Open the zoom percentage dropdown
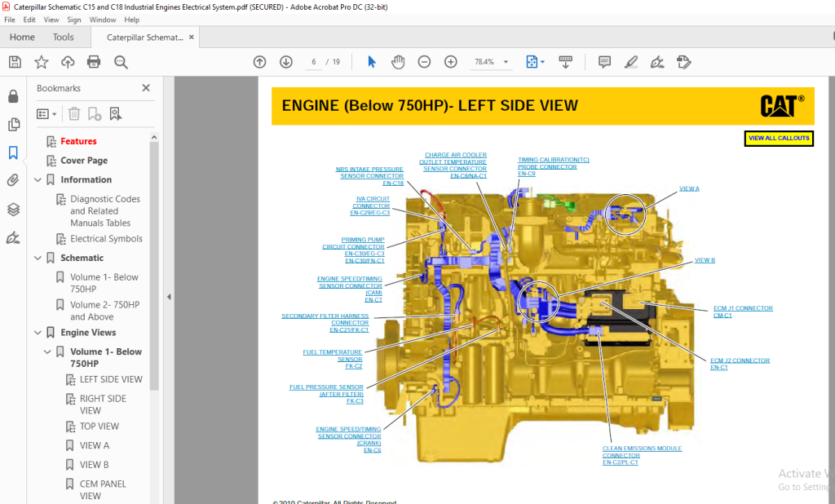Screen dimensions: 835x504 [506, 62]
